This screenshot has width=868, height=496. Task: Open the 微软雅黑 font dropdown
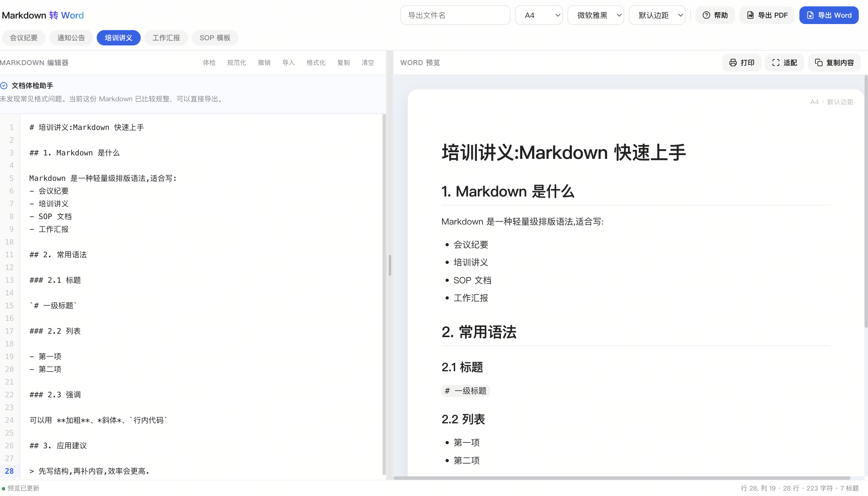coord(595,15)
